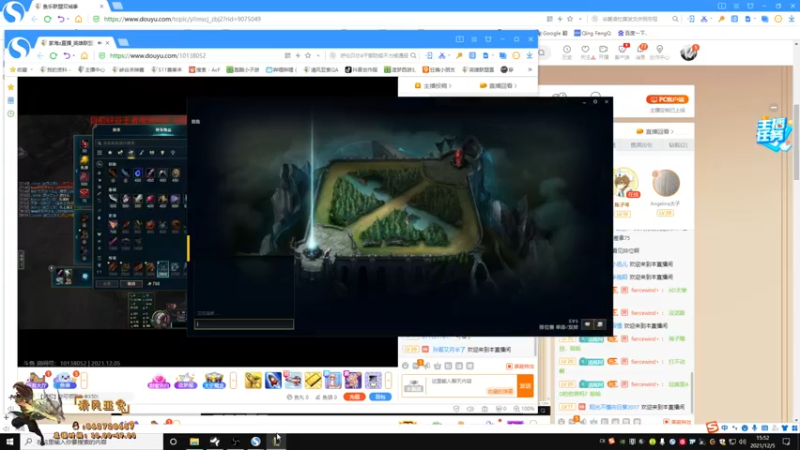Expand the arrow after the three purple activity icons
The image size is (800, 450).
pos(233,380)
